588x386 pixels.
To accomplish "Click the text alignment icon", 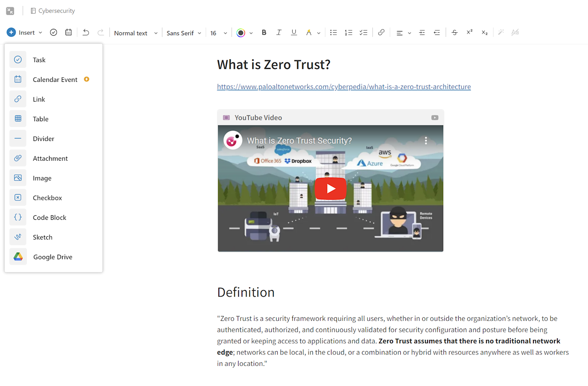I will [399, 33].
